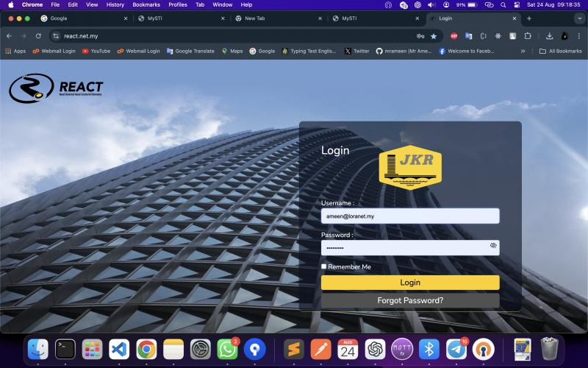The height and width of the screenshot is (368, 588).
Task: Click the JKR hexagon logo
Action: pyautogui.click(x=410, y=168)
